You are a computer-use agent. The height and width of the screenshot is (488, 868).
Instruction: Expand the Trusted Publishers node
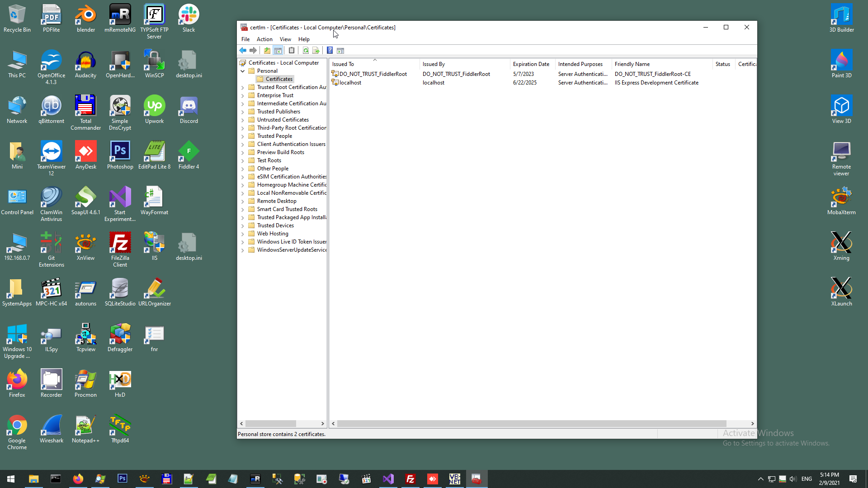tap(243, 112)
